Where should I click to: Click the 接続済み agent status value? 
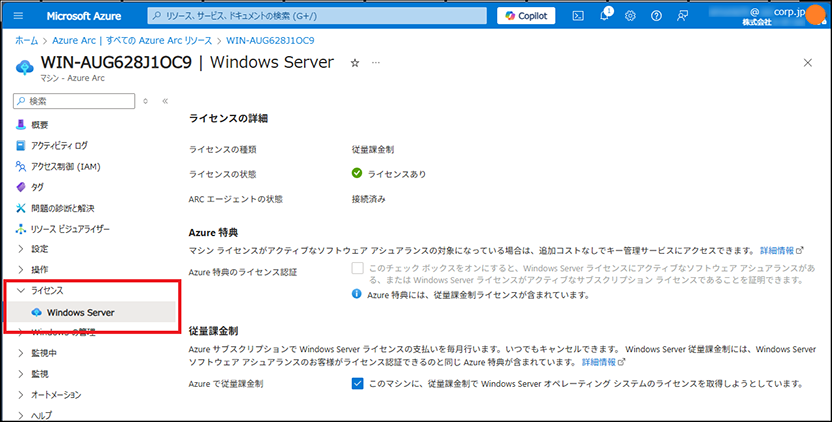(x=368, y=199)
